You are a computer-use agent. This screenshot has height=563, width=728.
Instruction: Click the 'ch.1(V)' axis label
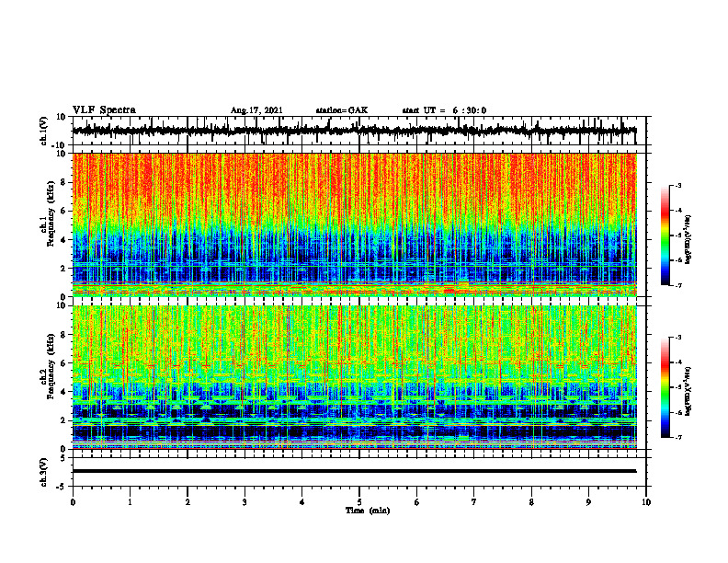pyautogui.click(x=43, y=131)
